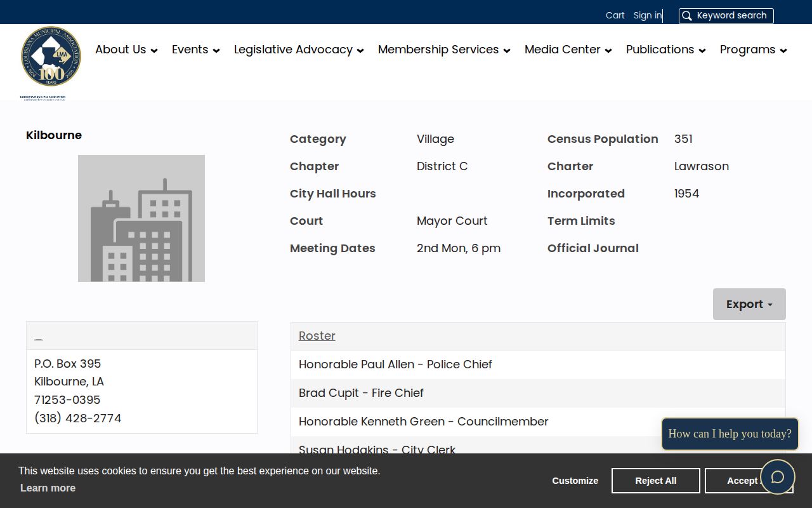
Task: Select roster row Brad Cupit - Fire Chief
Action: 538,393
